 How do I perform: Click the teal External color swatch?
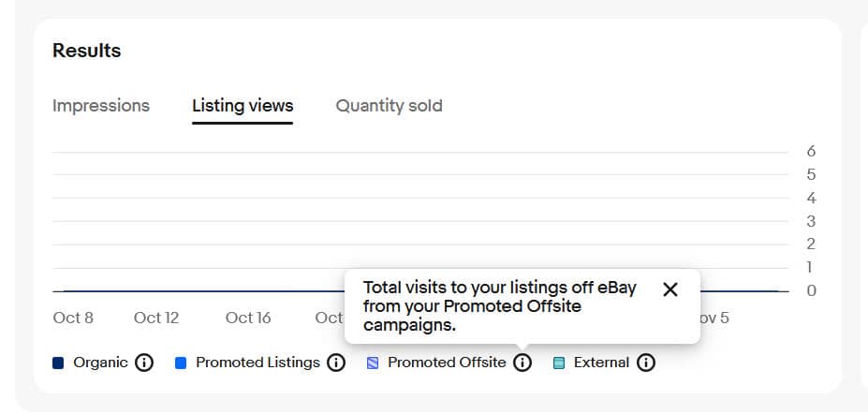tap(559, 363)
